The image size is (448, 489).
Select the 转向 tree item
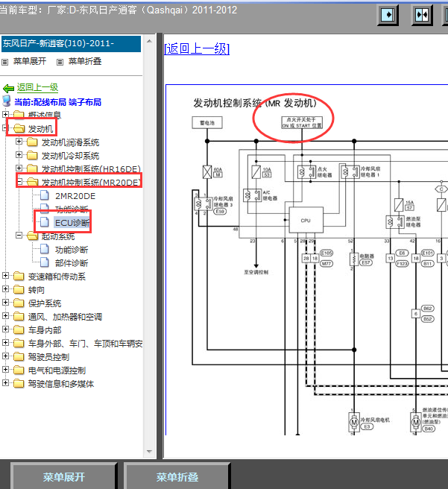(x=37, y=290)
